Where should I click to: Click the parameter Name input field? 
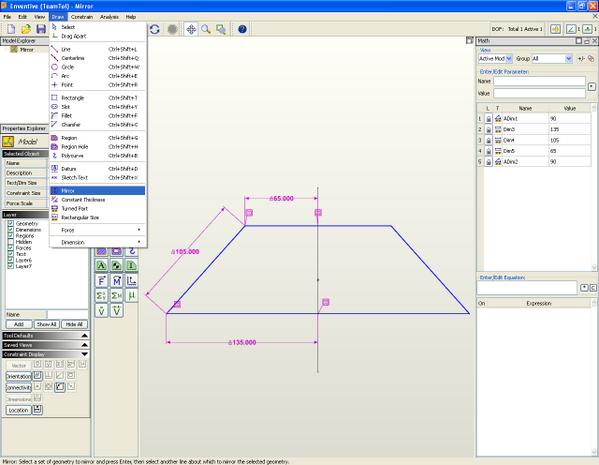pos(539,81)
